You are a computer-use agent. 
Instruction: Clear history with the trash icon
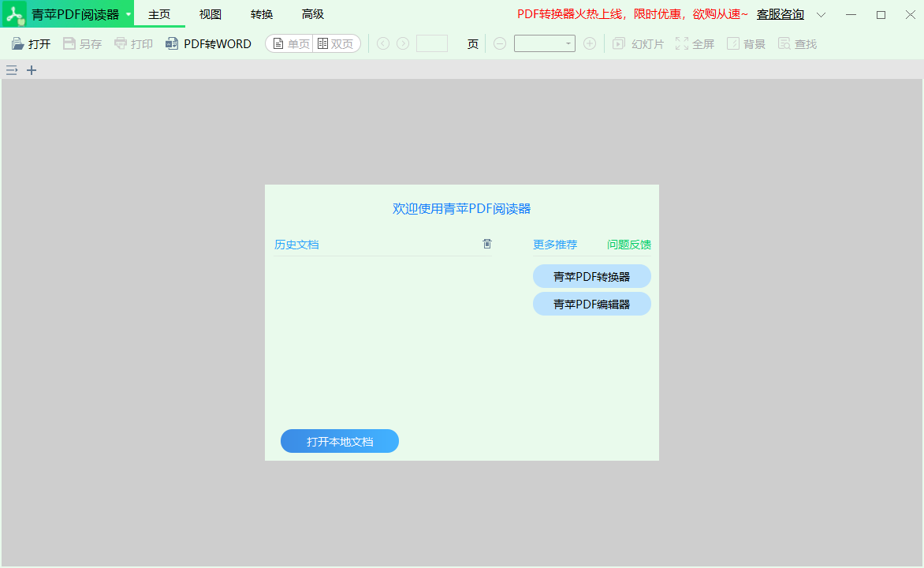486,244
